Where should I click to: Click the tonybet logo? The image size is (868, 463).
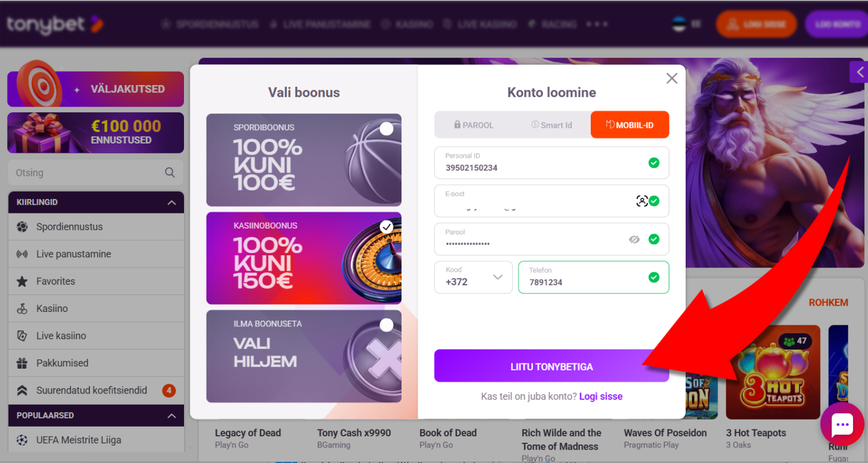point(55,24)
